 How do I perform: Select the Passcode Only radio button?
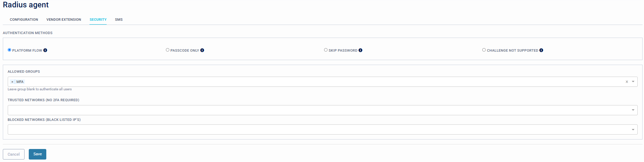point(168,50)
